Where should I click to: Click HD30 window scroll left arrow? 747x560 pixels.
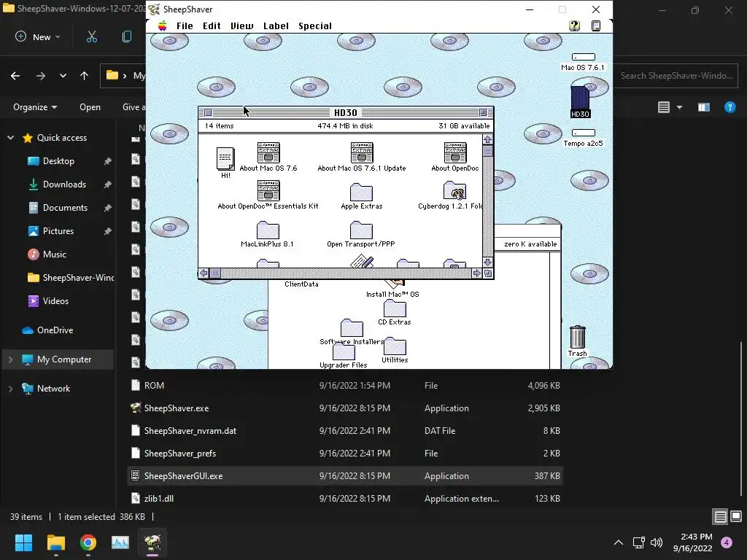(x=204, y=273)
